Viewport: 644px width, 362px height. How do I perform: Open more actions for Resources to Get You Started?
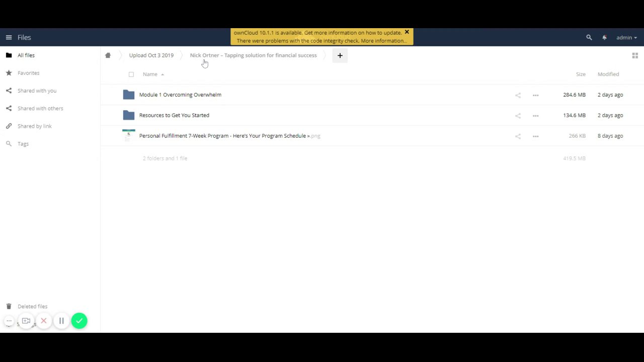[x=535, y=116]
